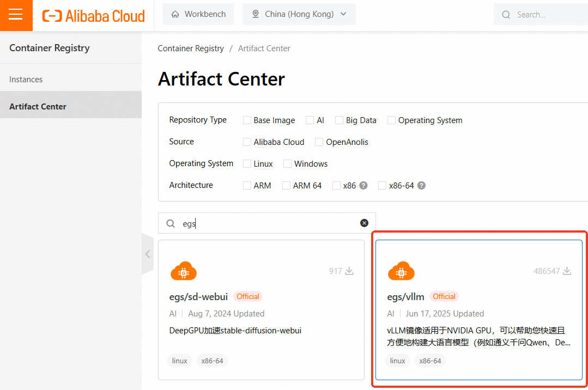Click the x86-64 help question mark icon

click(x=421, y=185)
